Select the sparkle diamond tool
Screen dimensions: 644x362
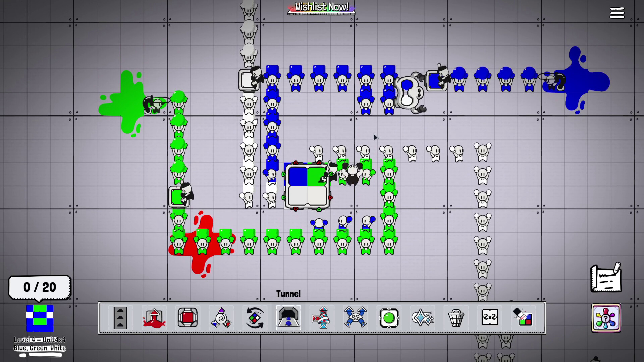coord(423,318)
